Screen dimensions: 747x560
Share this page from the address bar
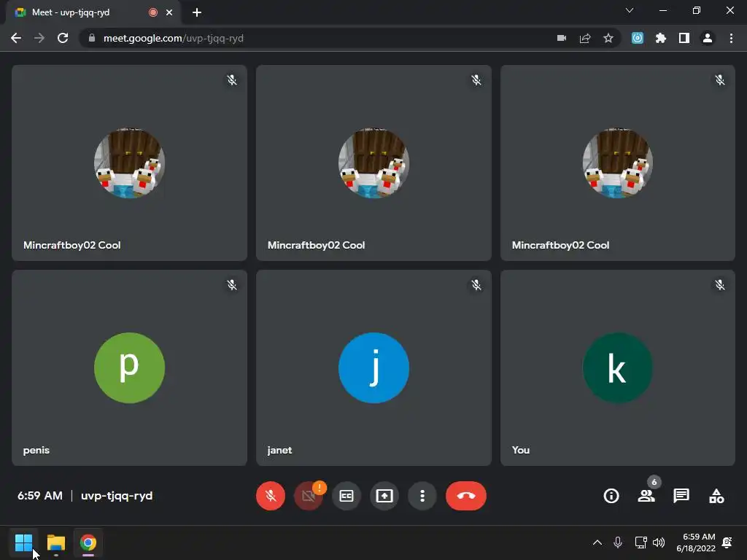point(585,38)
